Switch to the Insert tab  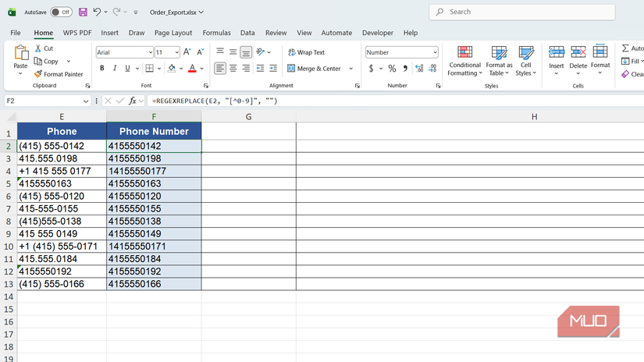point(109,33)
